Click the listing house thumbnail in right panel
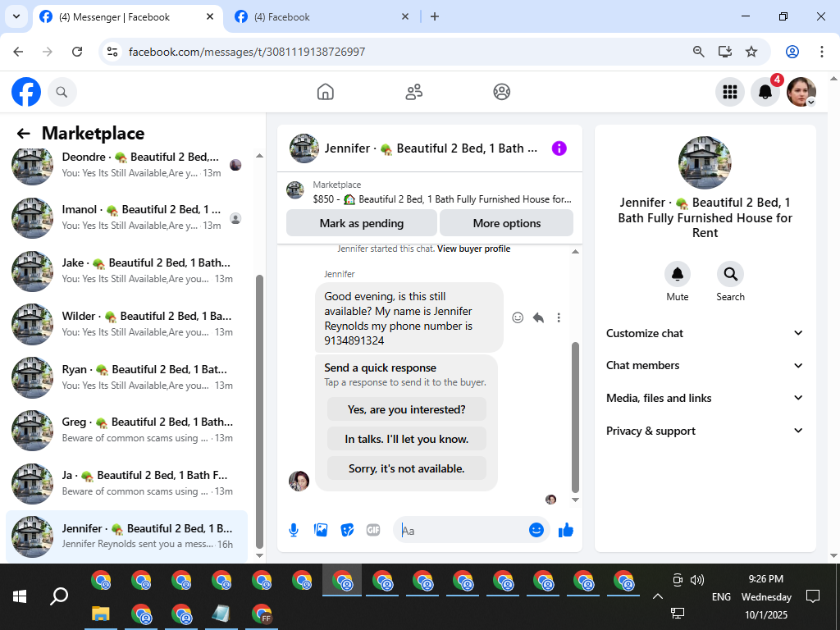 [x=705, y=162]
